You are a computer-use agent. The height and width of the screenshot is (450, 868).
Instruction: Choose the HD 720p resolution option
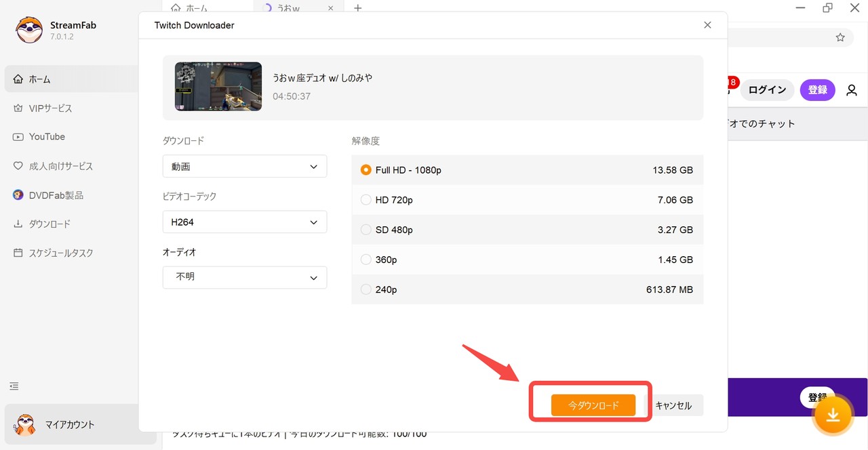click(x=366, y=200)
